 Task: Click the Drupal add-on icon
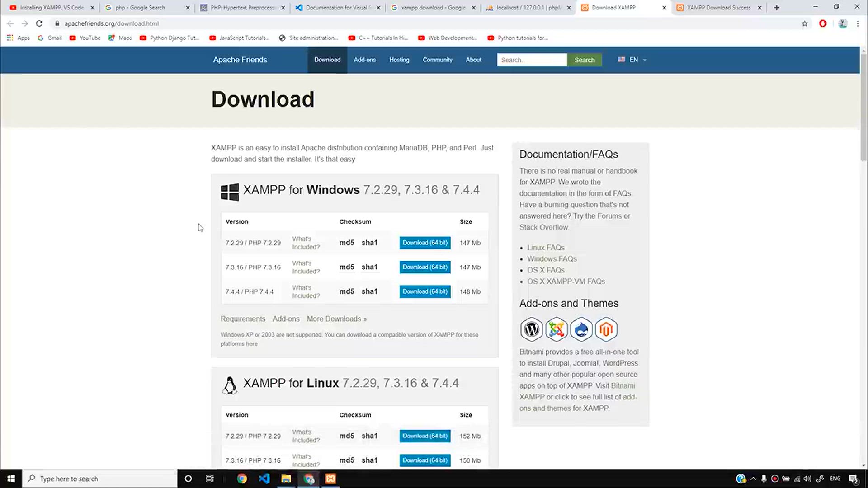click(581, 329)
